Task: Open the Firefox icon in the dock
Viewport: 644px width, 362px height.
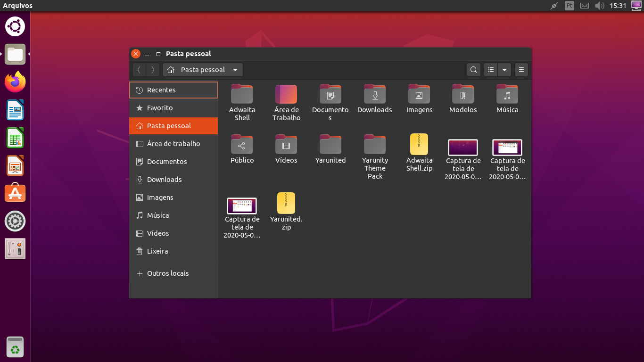Action: [15, 81]
